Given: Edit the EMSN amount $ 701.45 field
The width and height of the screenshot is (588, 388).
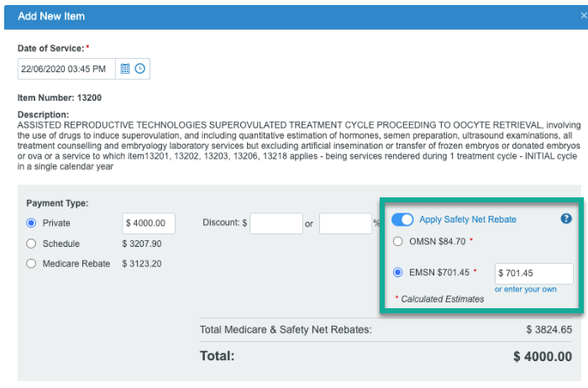Looking at the screenshot, I should pos(534,273).
